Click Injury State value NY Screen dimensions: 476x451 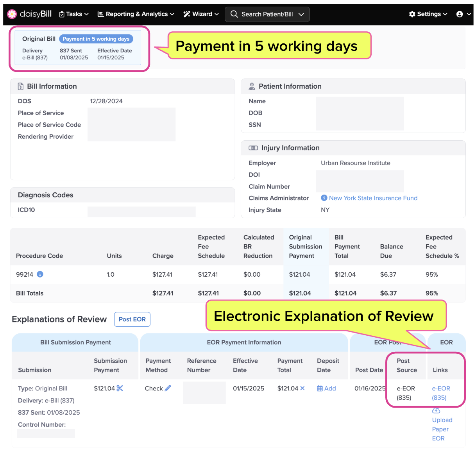(325, 210)
